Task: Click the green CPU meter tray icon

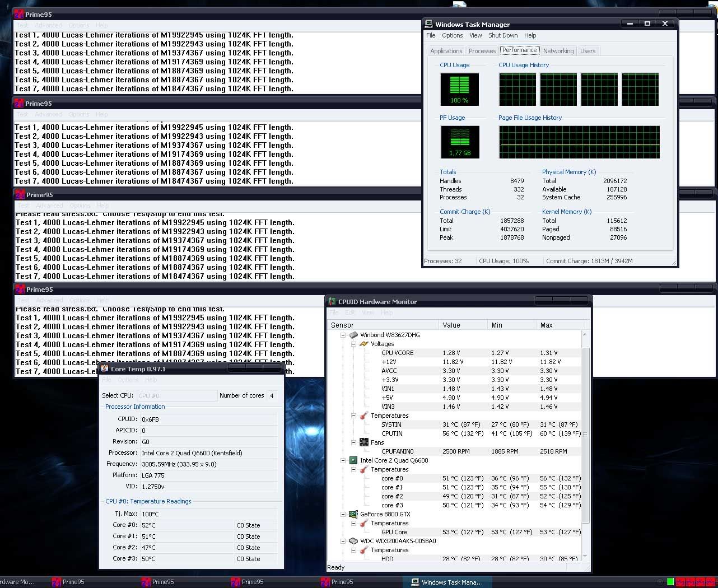Action: pyautogui.click(x=670, y=582)
